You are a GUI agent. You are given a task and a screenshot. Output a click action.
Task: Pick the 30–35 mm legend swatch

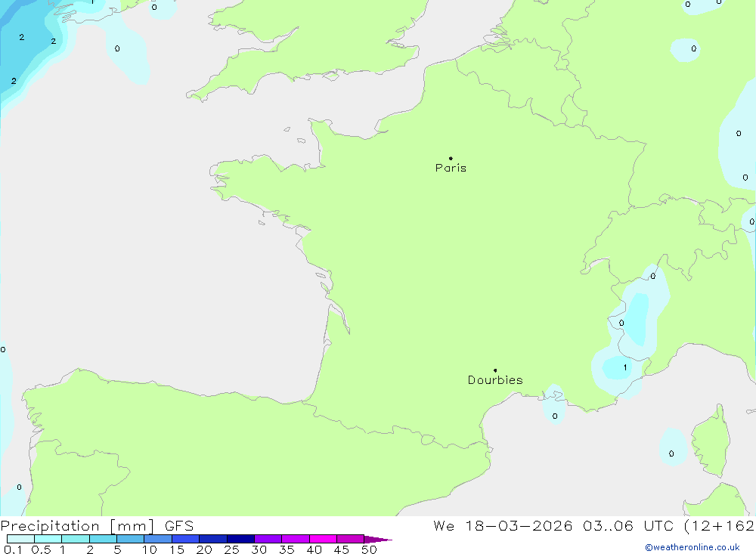(268, 539)
